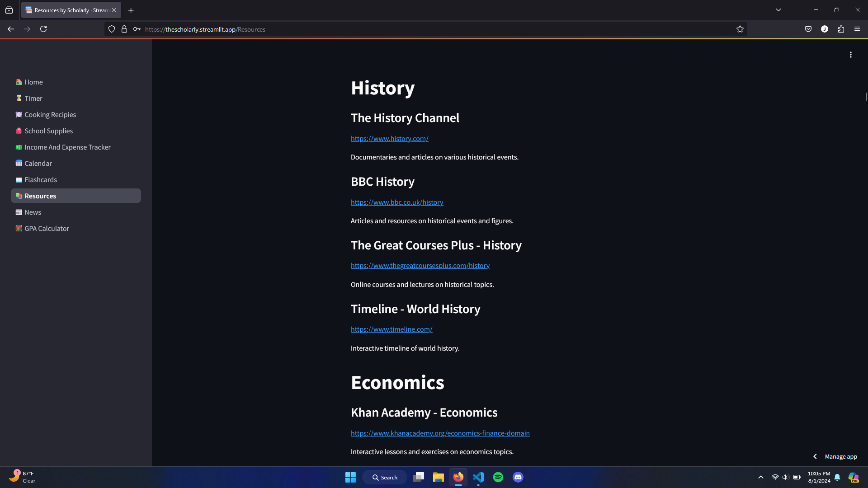Open the BBC History link
This screenshot has width=868, height=488.
point(397,202)
